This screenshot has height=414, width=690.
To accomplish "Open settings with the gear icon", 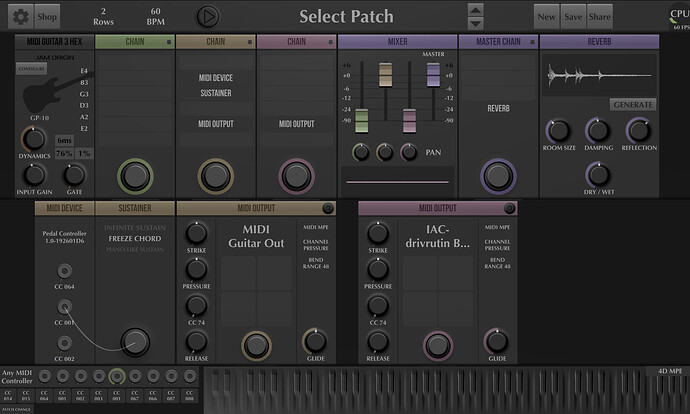I will coord(20,17).
